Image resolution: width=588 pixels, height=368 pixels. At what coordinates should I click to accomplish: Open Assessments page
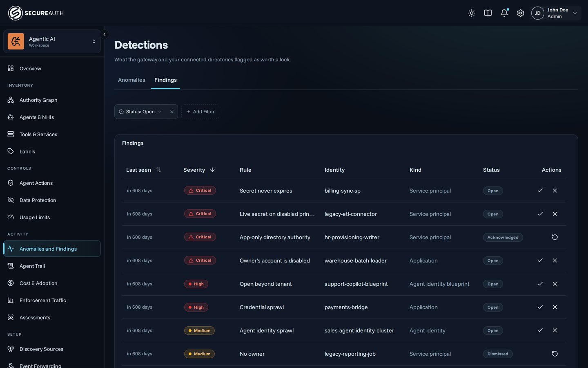pyautogui.click(x=52, y=317)
